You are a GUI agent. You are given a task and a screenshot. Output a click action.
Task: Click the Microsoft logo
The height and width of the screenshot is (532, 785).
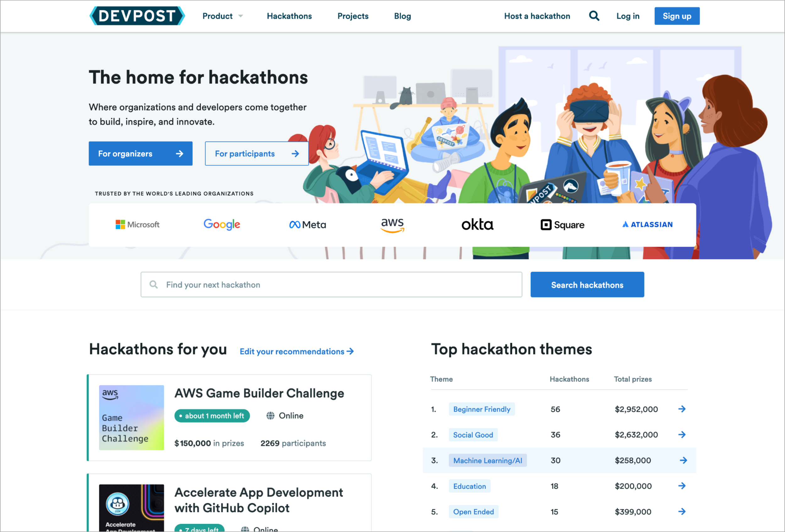click(137, 225)
